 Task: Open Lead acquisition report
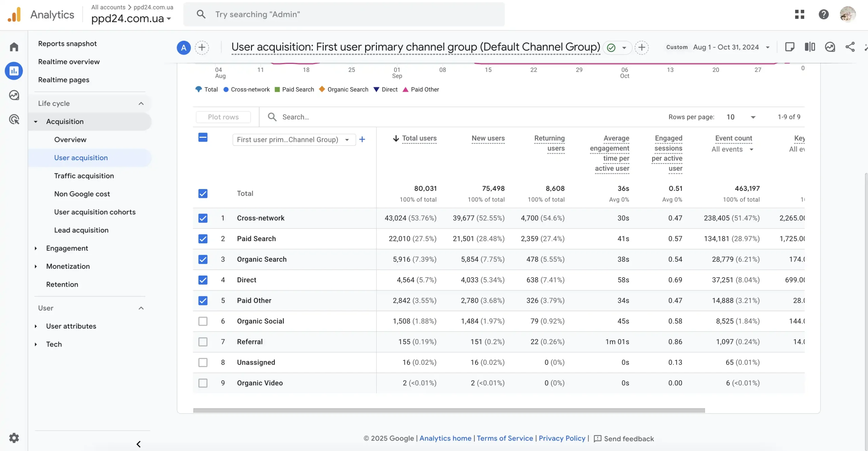tap(81, 230)
